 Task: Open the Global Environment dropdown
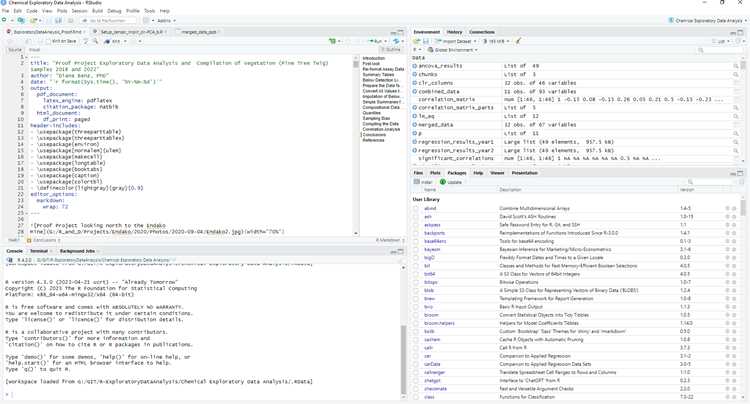click(452, 50)
